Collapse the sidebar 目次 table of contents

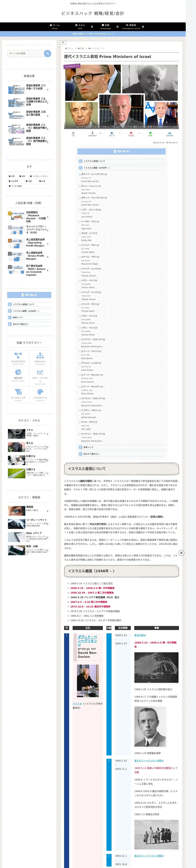pos(29,295)
